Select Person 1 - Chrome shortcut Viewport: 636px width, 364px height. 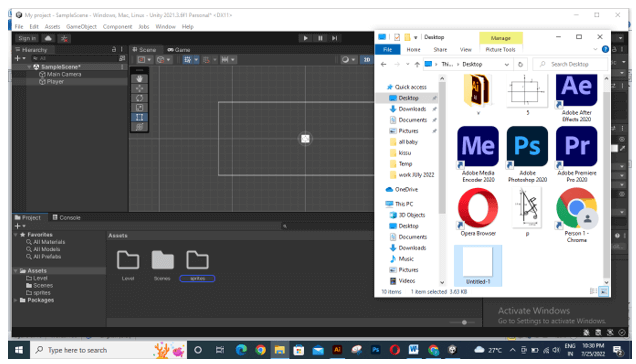point(576,215)
